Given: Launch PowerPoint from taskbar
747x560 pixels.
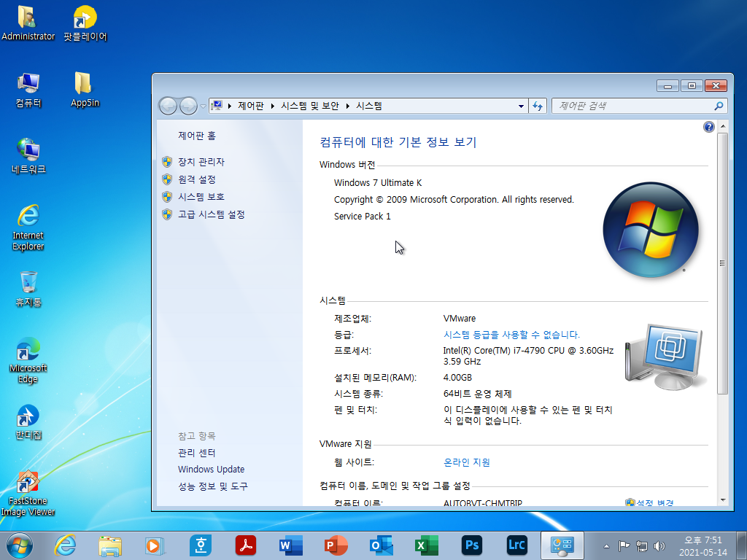Looking at the screenshot, I should point(336,545).
